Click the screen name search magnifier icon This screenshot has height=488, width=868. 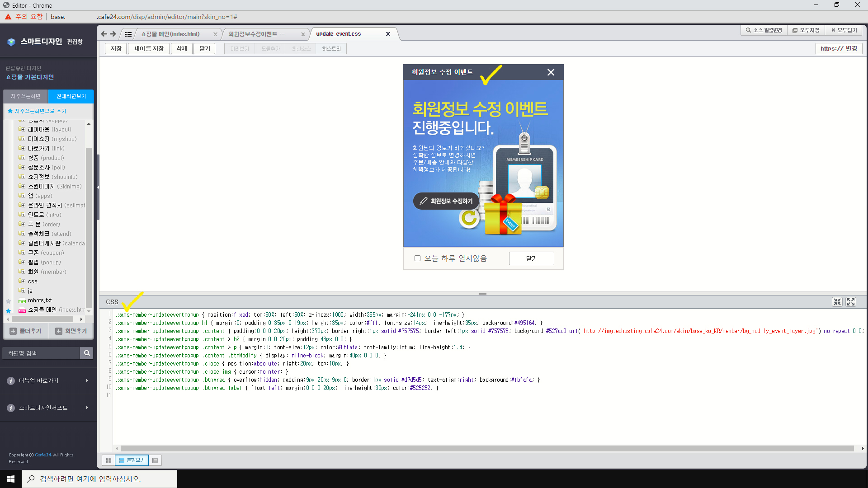[87, 353]
